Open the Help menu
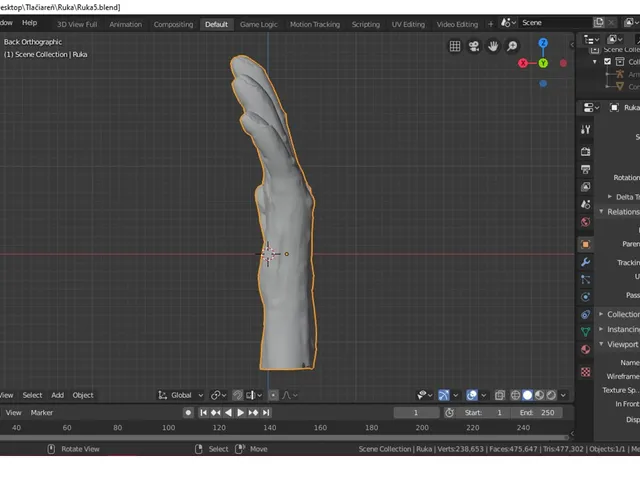The width and height of the screenshot is (640, 480). tap(29, 23)
